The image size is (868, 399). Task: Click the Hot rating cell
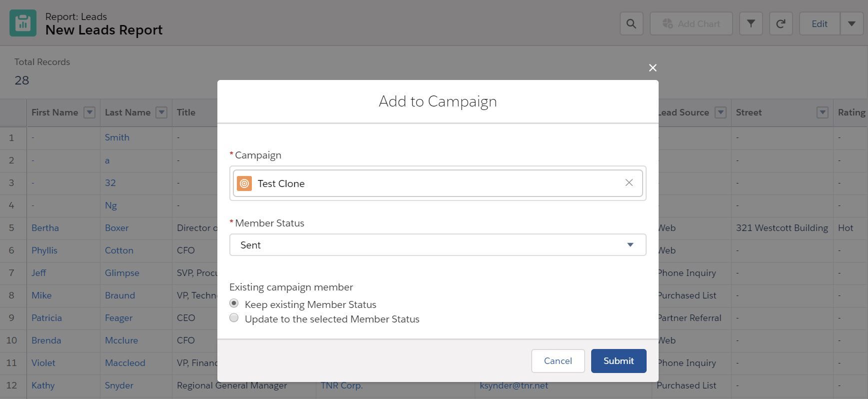[x=846, y=228]
